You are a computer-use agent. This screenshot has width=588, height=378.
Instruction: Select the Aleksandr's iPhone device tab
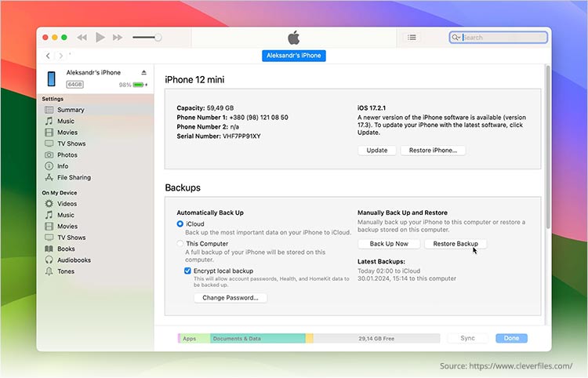(294, 56)
